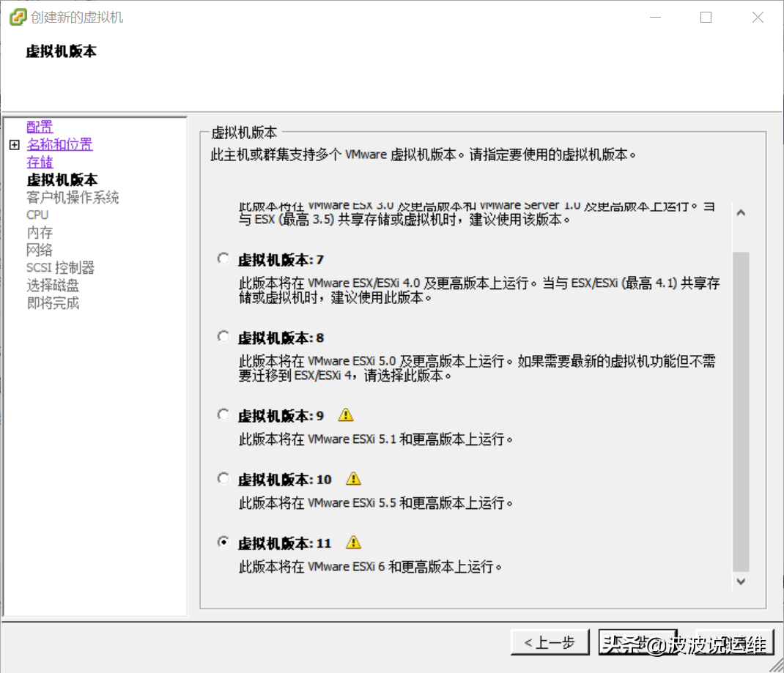Minimize the 创建新的虚拟机 window

point(655,18)
